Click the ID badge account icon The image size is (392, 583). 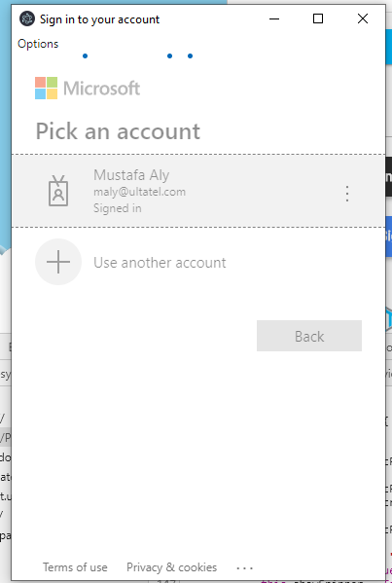(x=58, y=191)
